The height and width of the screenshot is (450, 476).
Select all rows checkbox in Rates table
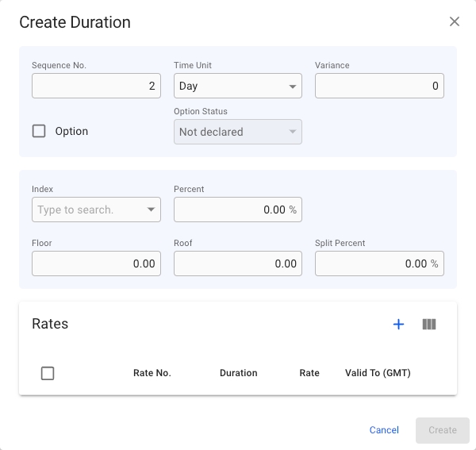tap(48, 373)
